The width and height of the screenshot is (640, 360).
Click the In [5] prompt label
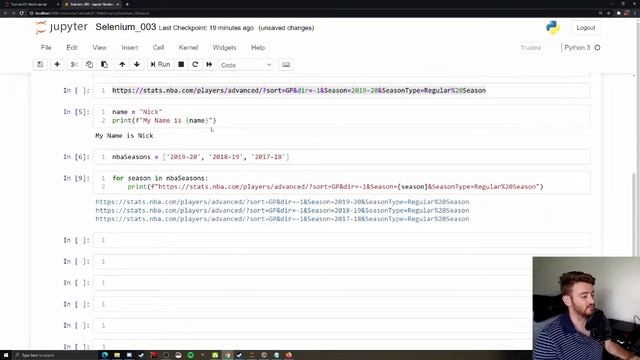coord(76,111)
